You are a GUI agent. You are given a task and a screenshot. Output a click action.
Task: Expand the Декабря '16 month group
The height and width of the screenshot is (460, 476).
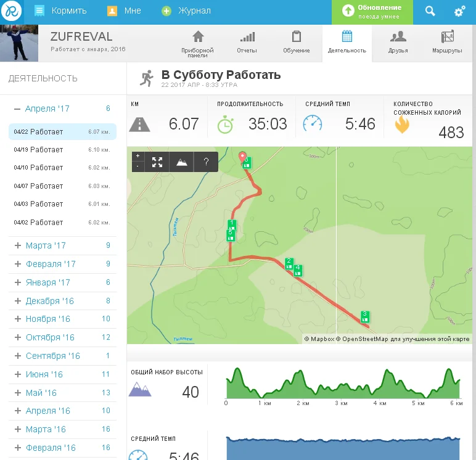(x=62, y=301)
